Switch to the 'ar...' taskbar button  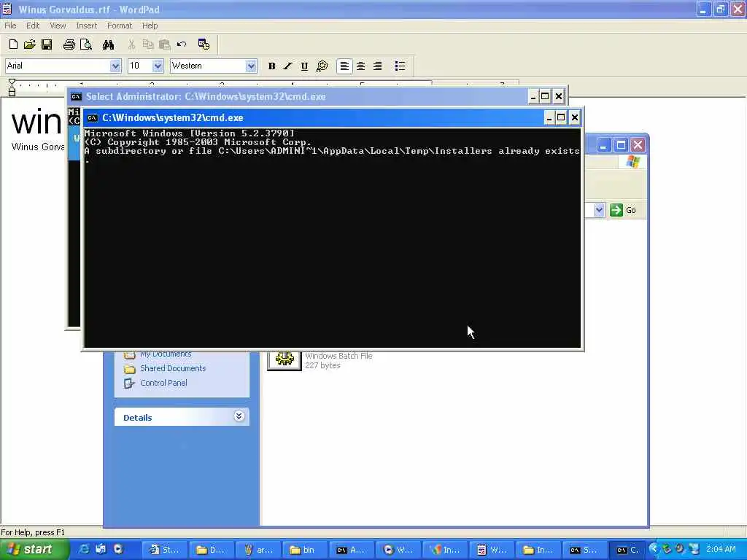(x=258, y=550)
